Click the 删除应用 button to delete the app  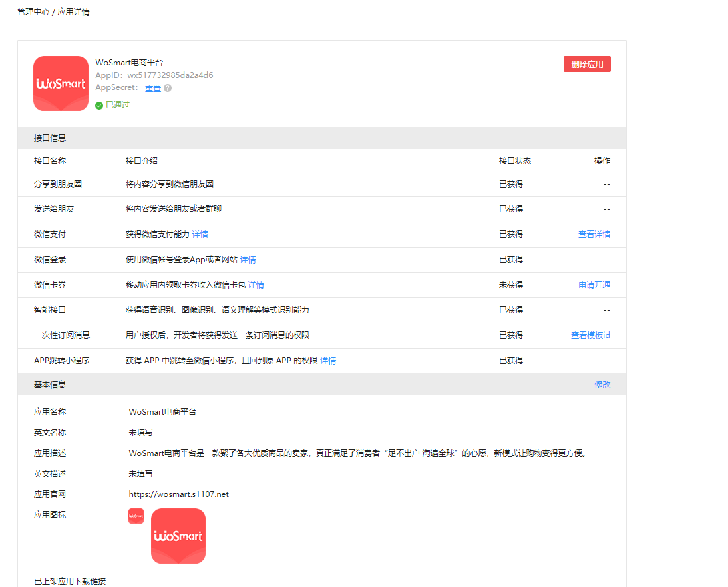(x=587, y=63)
